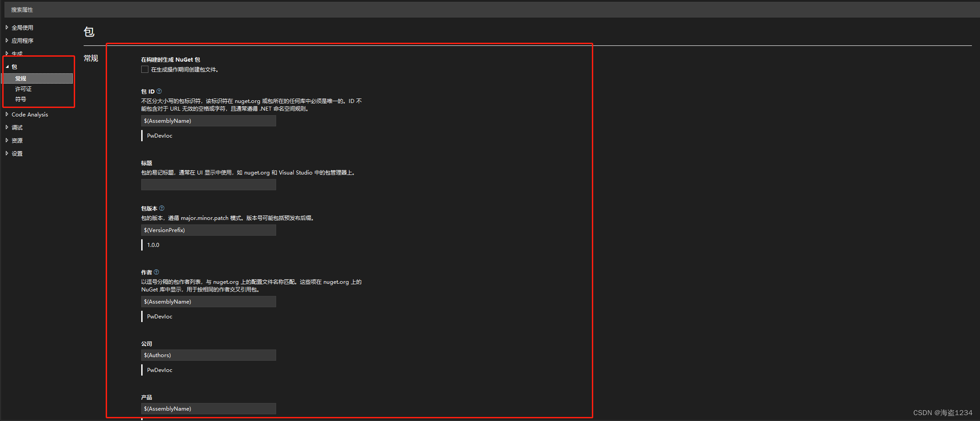The height and width of the screenshot is (421, 980).
Task: Click the empty 标题 input field
Action: point(208,184)
